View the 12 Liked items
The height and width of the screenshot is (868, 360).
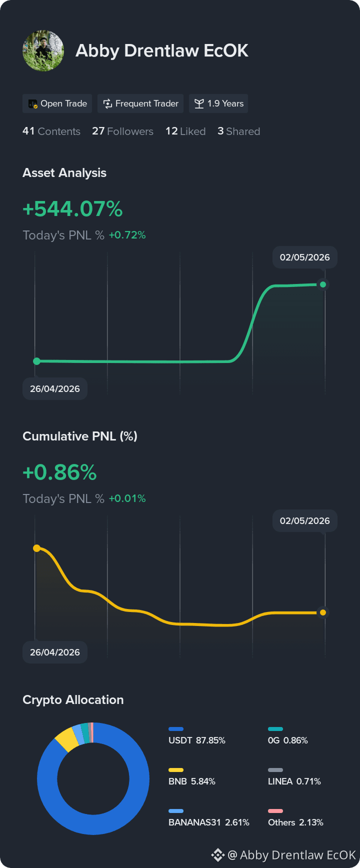click(185, 131)
